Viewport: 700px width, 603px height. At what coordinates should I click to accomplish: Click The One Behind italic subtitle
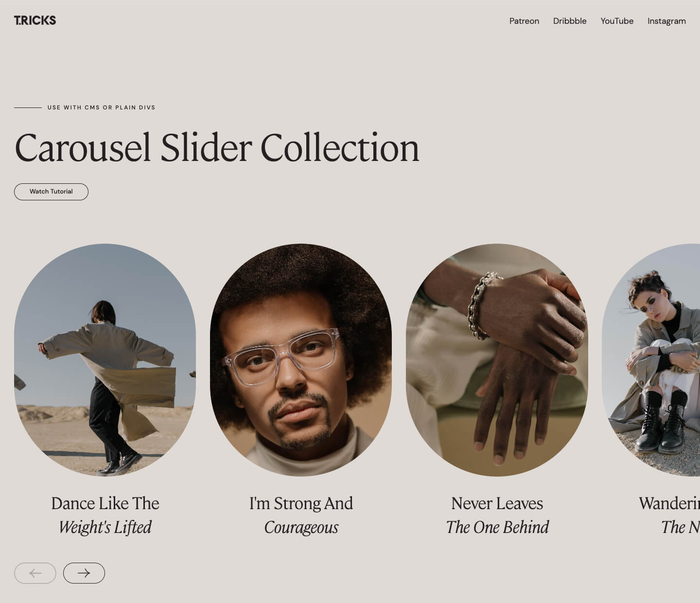[x=497, y=527]
